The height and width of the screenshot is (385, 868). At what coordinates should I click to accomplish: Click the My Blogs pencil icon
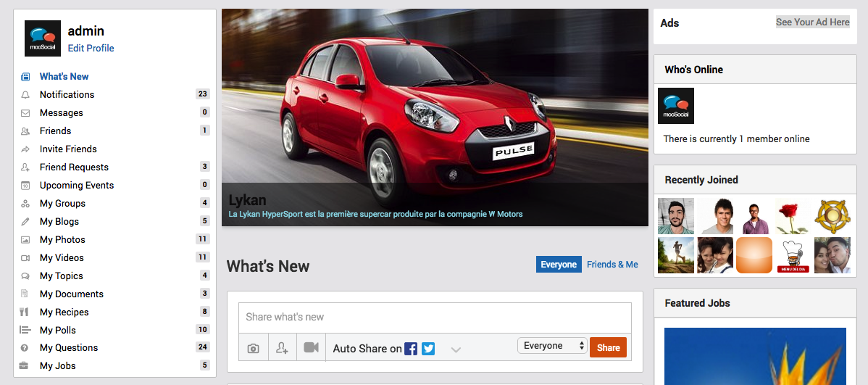click(x=25, y=222)
